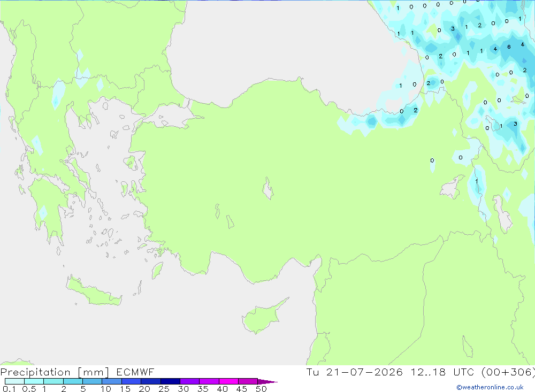Click the '12..18 UTC' time range text
535x392 pixels.
[442, 372]
